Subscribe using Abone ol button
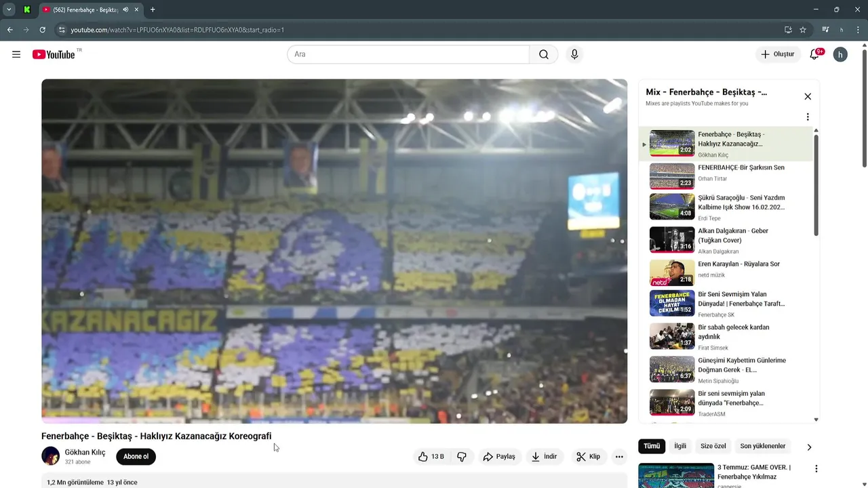This screenshot has width=868, height=488. tap(136, 457)
